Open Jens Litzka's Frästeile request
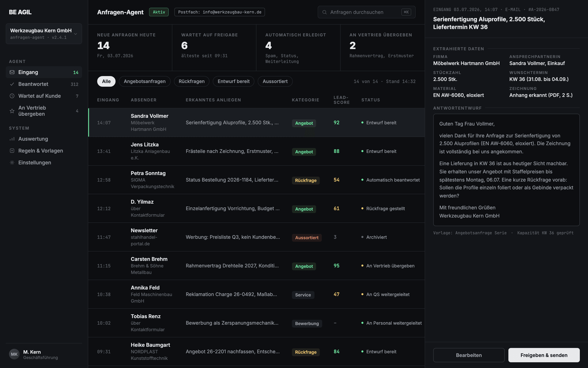Image resolution: width=588 pixels, height=368 pixels. (256, 151)
